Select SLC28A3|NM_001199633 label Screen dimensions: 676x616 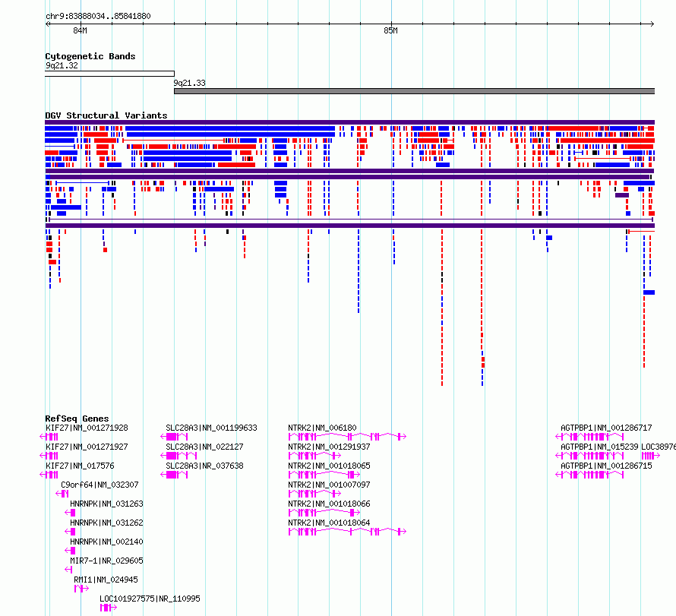[211, 428]
